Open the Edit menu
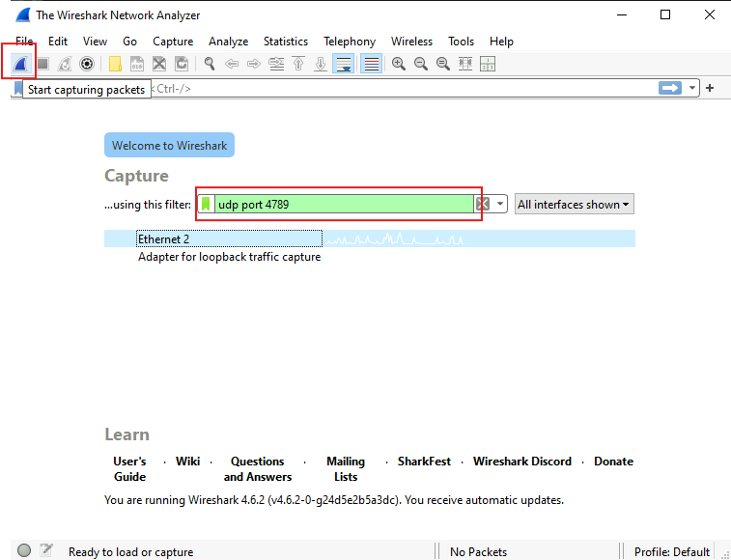This screenshot has height=560, width=731. [x=58, y=41]
